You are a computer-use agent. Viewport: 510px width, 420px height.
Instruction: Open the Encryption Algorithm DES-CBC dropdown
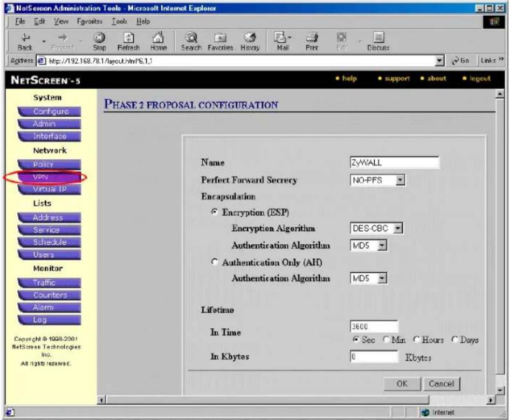(x=377, y=229)
